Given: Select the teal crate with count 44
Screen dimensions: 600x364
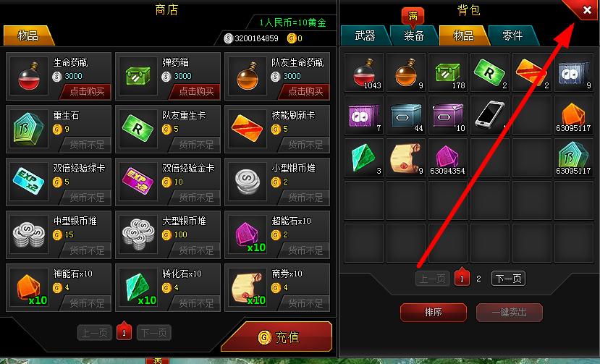Looking at the screenshot, I should click(x=406, y=115).
